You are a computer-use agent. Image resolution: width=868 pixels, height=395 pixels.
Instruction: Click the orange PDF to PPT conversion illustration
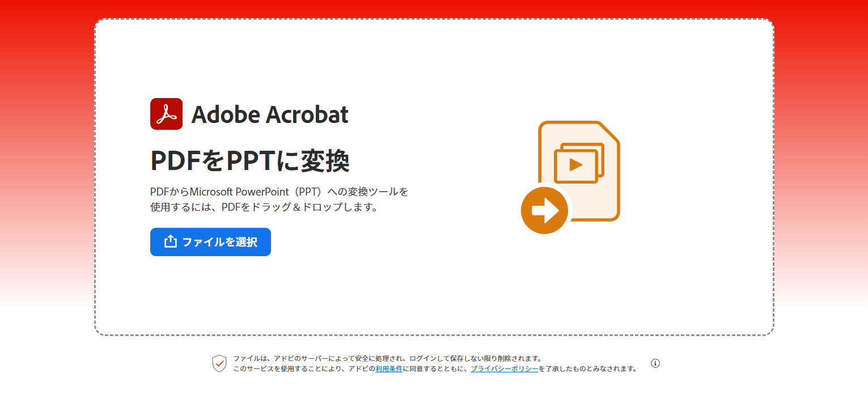570,177
